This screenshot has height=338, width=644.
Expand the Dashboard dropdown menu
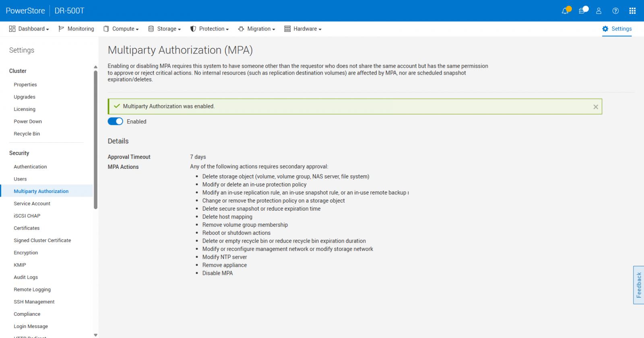pos(29,29)
